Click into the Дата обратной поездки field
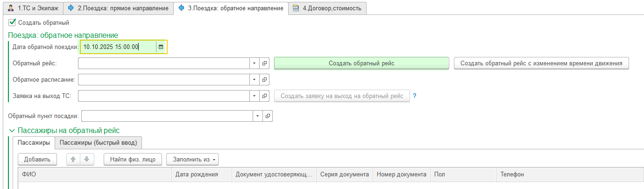The image size is (644, 189). (117, 47)
